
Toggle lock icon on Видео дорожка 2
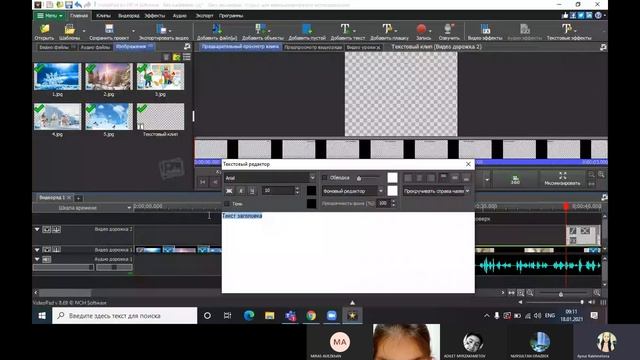[56, 229]
